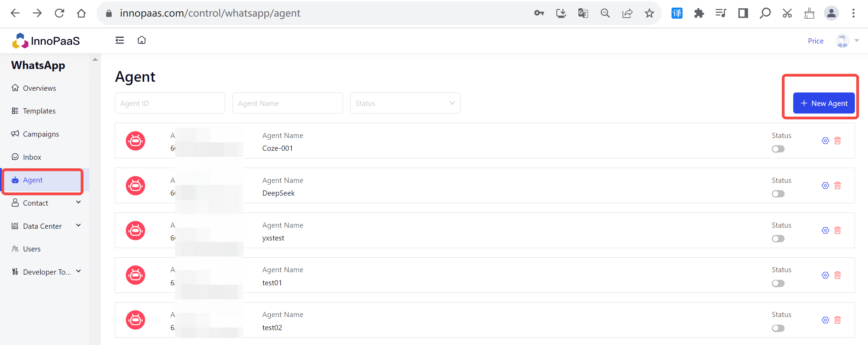Image resolution: width=868 pixels, height=345 pixels.
Task: Open the Price link in header
Action: [x=815, y=41]
